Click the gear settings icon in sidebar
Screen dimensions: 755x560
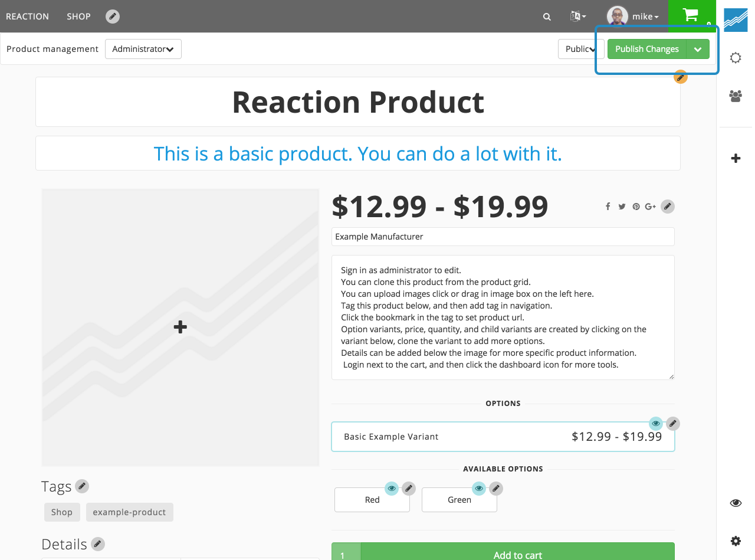pos(736,541)
